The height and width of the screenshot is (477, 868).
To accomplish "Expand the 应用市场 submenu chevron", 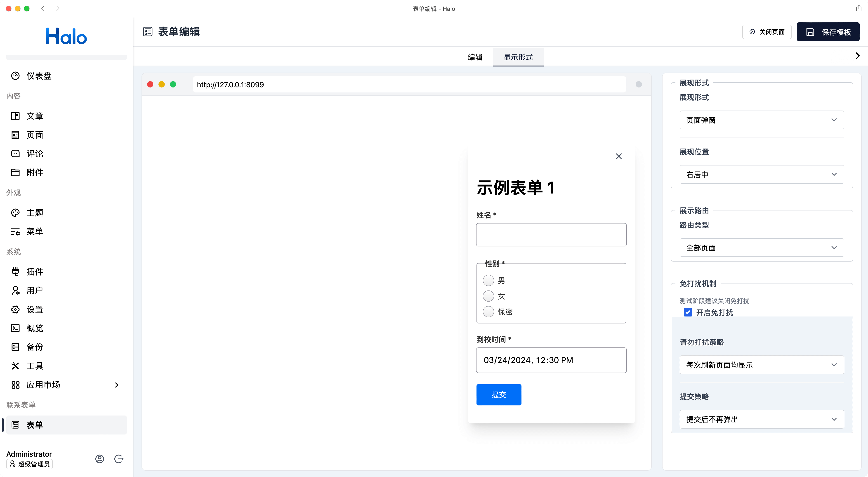I will point(117,385).
